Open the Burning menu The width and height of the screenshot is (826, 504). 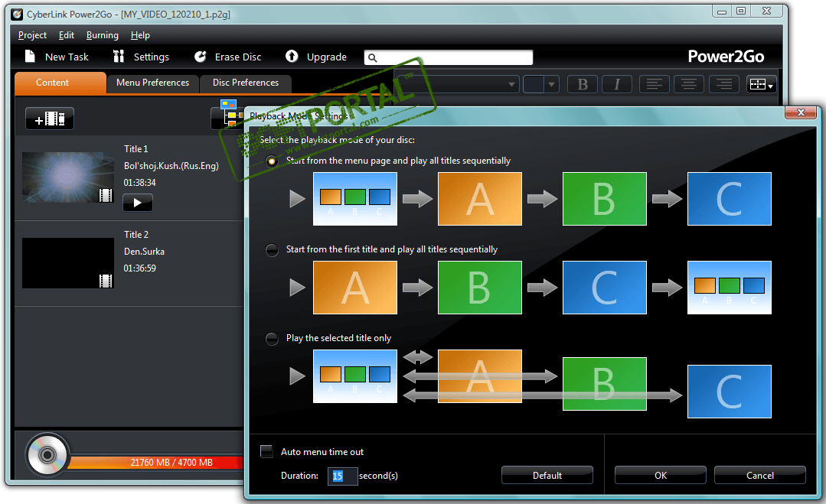[x=102, y=35]
